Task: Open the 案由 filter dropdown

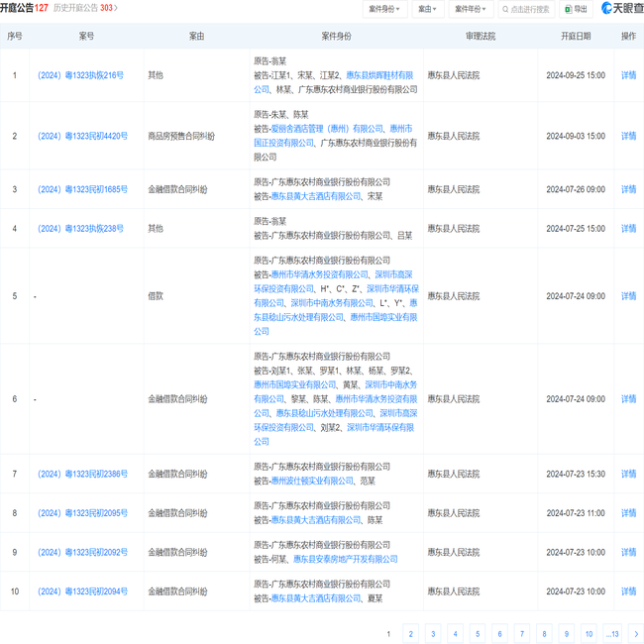Action: (428, 9)
